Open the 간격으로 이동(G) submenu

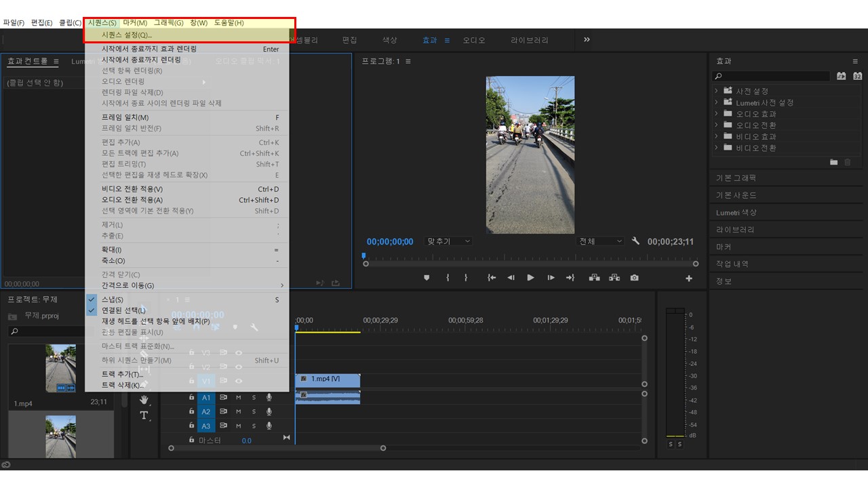(x=186, y=285)
